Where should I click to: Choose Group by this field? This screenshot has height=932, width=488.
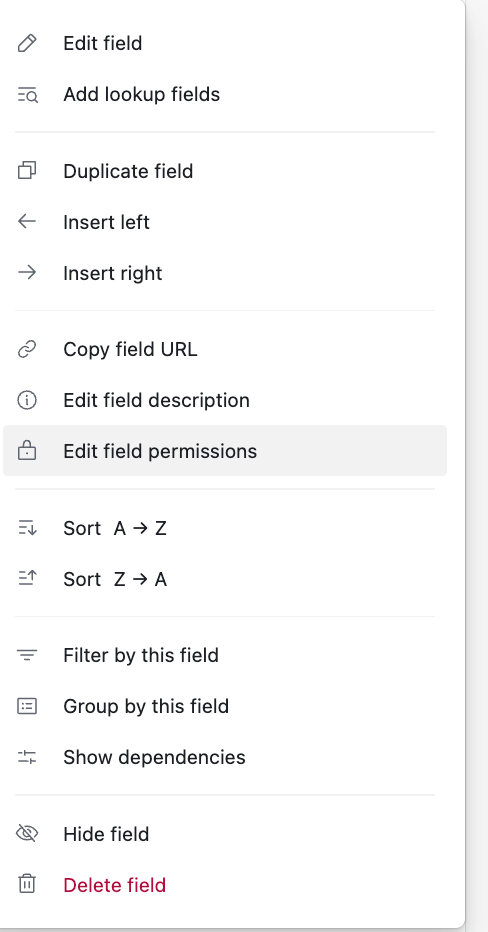(225, 706)
